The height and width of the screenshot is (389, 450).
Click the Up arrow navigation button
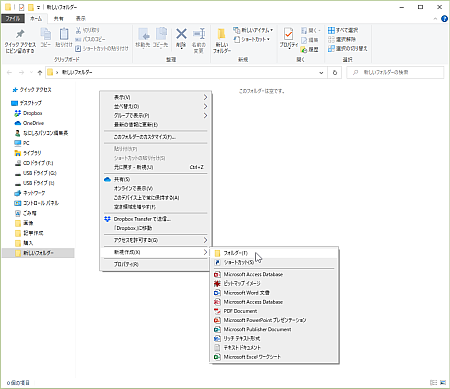[40, 72]
